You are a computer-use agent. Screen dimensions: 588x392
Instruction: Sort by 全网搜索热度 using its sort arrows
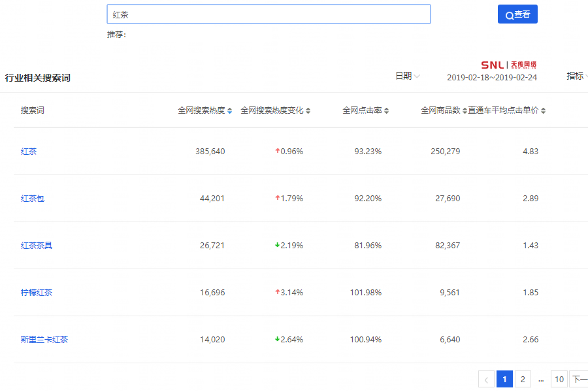[230, 110]
